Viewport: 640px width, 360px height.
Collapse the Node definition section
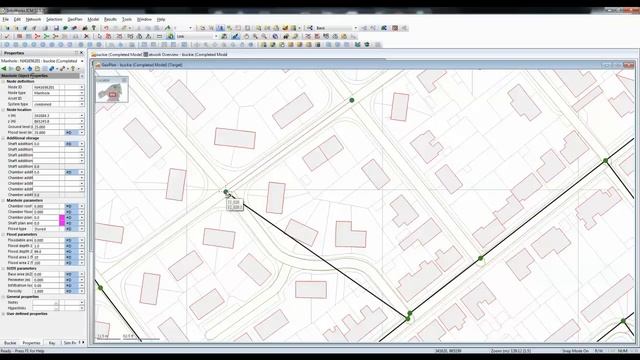(x=3, y=82)
